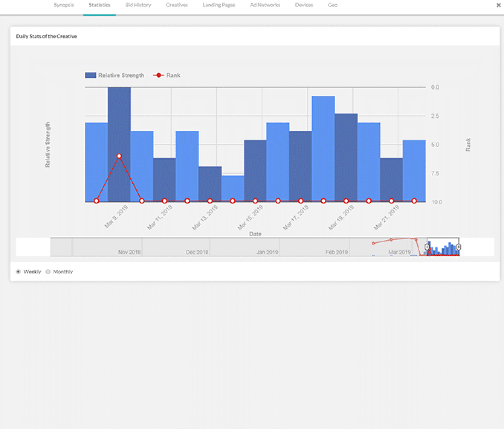
Task: Go to the Landing Pages tab
Action: click(x=219, y=5)
